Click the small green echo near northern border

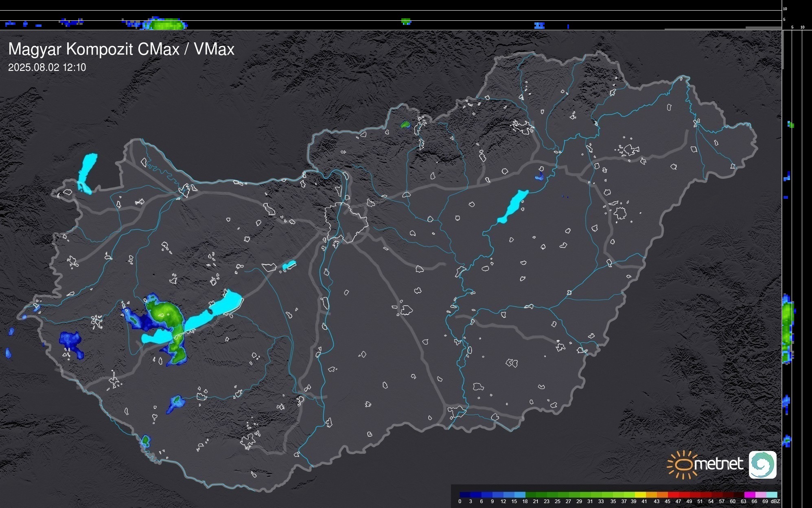pos(405,124)
